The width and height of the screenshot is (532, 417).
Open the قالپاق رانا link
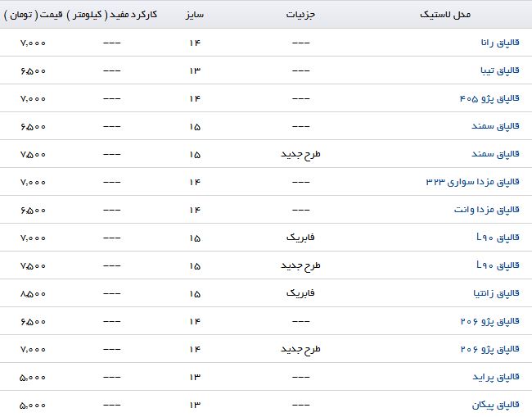(500, 43)
